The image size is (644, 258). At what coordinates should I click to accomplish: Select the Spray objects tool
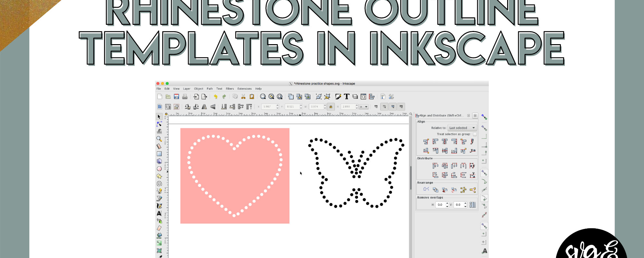coord(159,221)
